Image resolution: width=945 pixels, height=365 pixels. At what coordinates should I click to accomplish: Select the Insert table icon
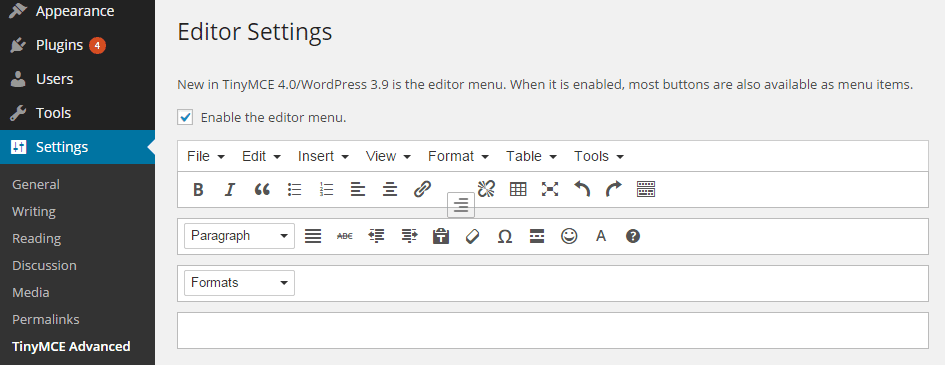coord(518,190)
